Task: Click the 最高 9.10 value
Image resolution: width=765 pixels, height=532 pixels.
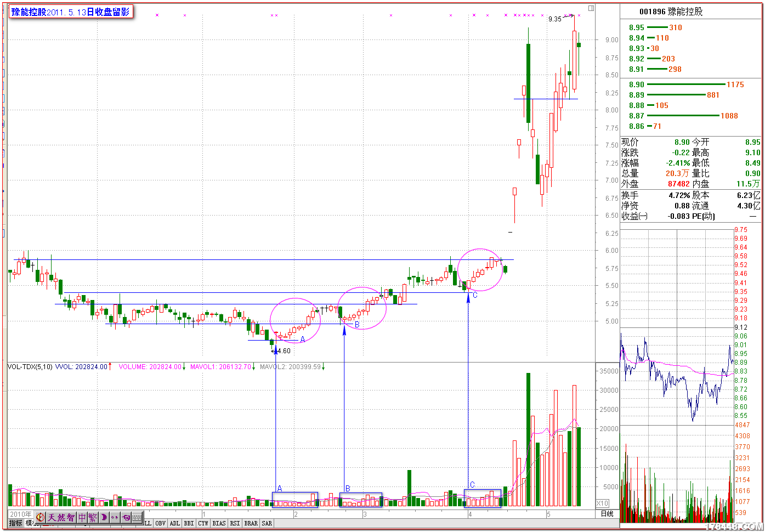Action: [x=753, y=152]
